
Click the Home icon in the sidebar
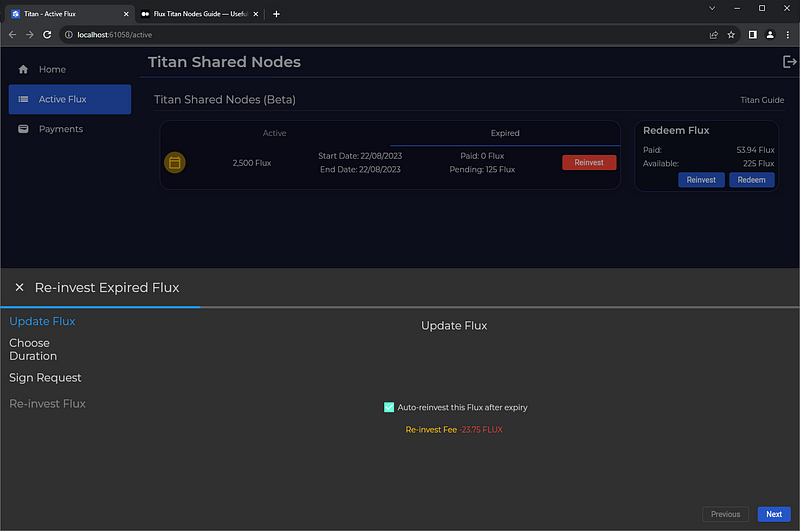pyautogui.click(x=23, y=70)
